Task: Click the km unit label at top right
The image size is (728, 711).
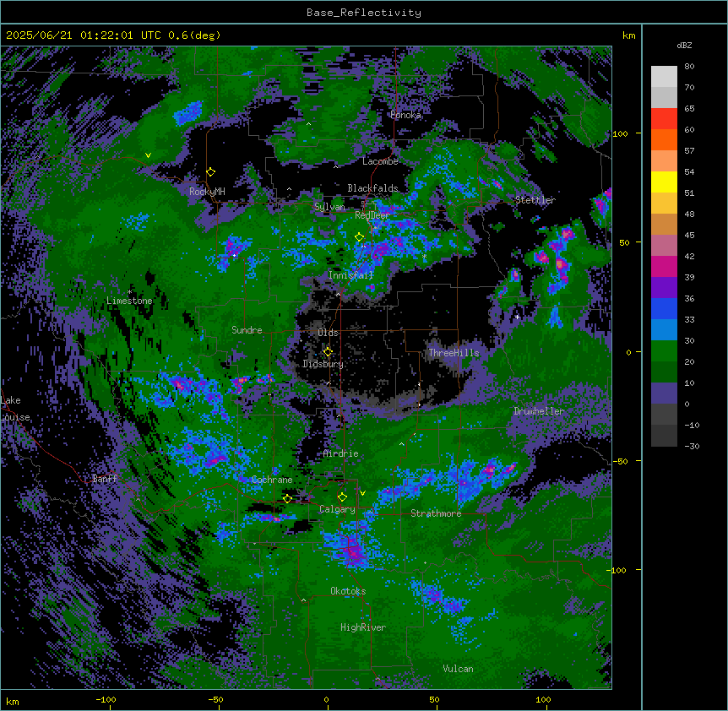Action: (628, 35)
